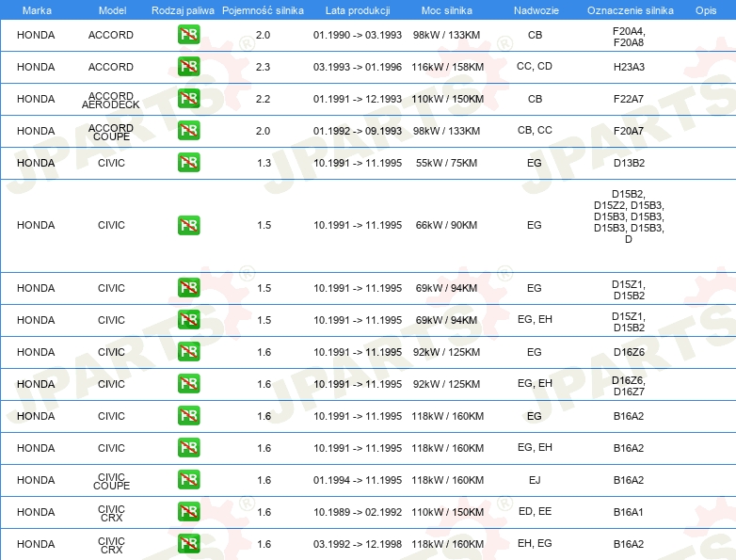736x560 pixels.
Task: Select engine code cell D16Z6, D16Z7
Action: pos(629,386)
